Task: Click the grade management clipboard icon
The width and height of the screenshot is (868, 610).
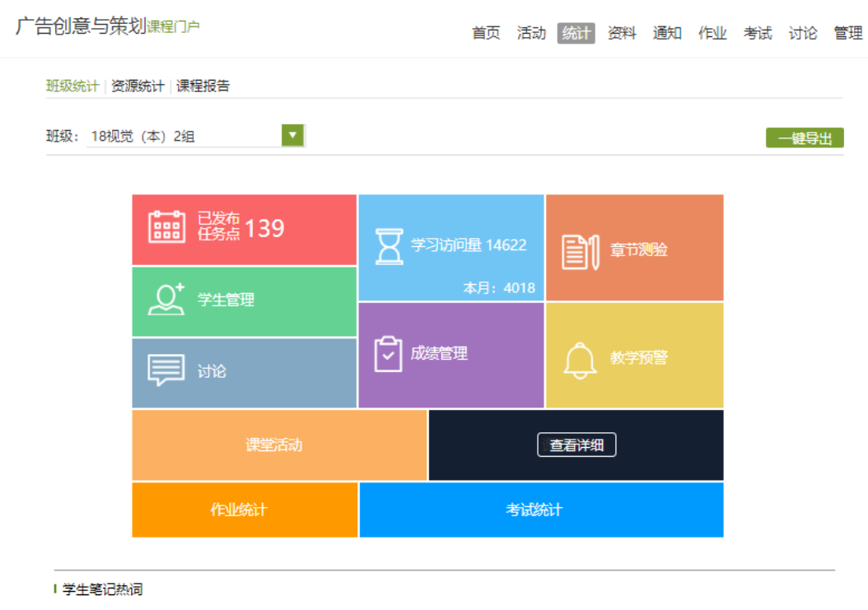Action: pos(388,354)
